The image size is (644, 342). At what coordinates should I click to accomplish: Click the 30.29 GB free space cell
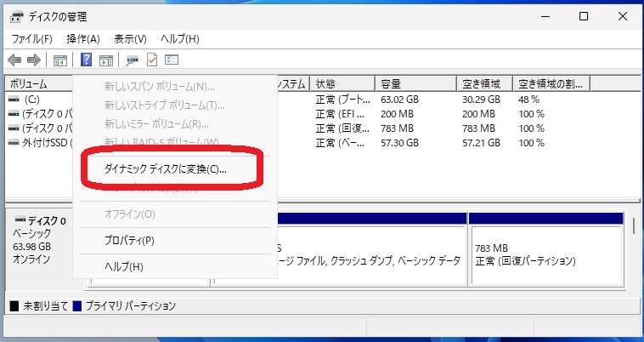pyautogui.click(x=481, y=100)
